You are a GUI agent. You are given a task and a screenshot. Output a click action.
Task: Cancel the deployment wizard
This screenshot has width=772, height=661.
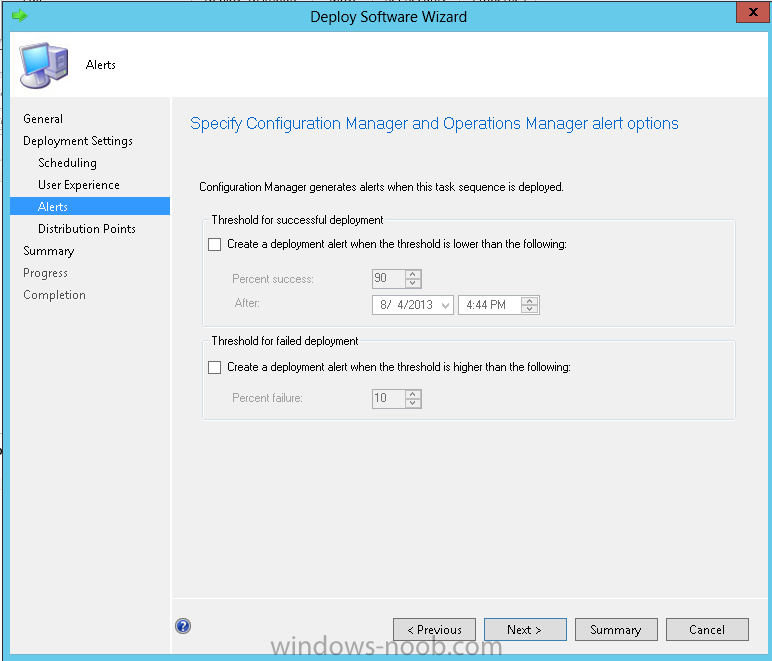706,629
